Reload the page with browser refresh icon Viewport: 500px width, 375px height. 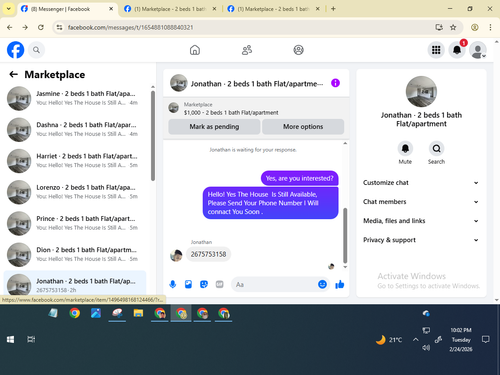[x=41, y=27]
